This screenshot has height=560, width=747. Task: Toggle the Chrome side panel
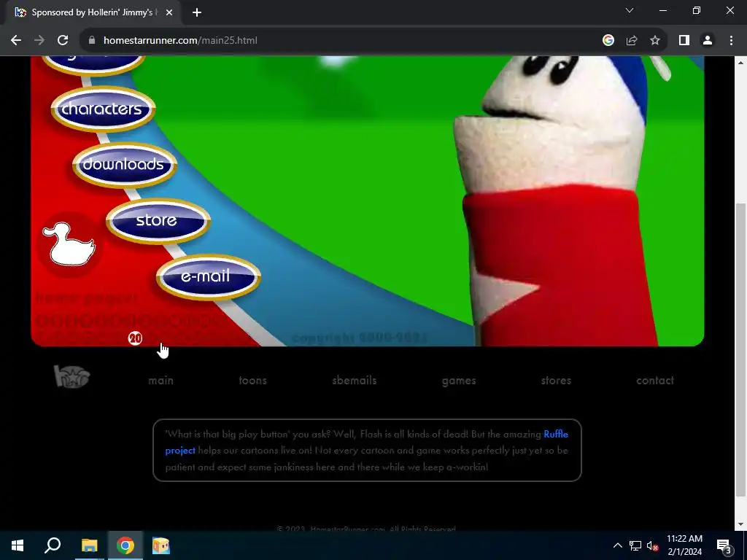coord(684,41)
